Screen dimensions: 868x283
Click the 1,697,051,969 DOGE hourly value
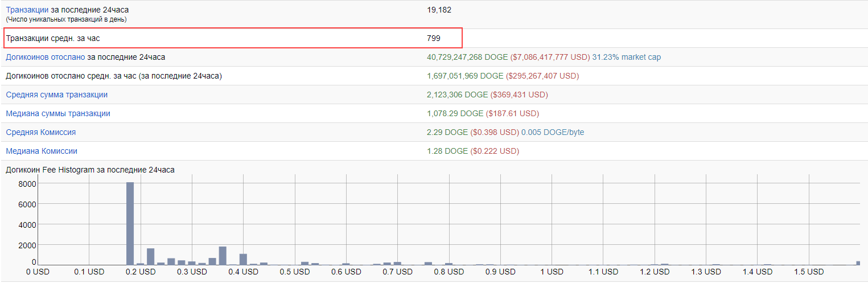point(465,76)
